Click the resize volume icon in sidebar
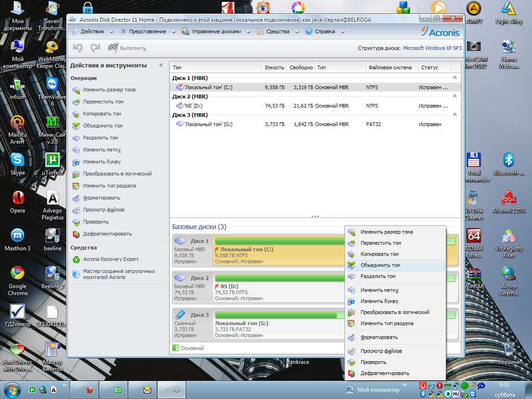 click(76, 90)
